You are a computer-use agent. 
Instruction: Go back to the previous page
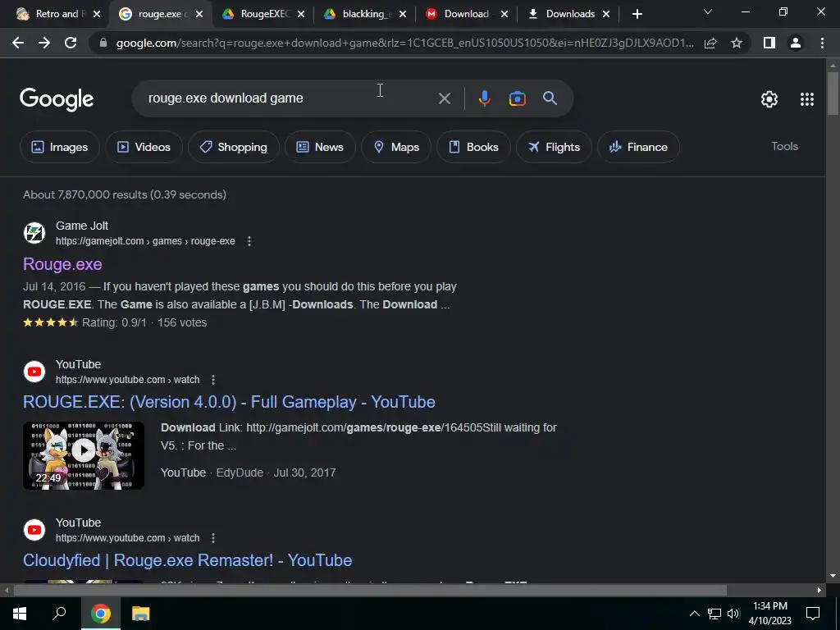(x=18, y=43)
